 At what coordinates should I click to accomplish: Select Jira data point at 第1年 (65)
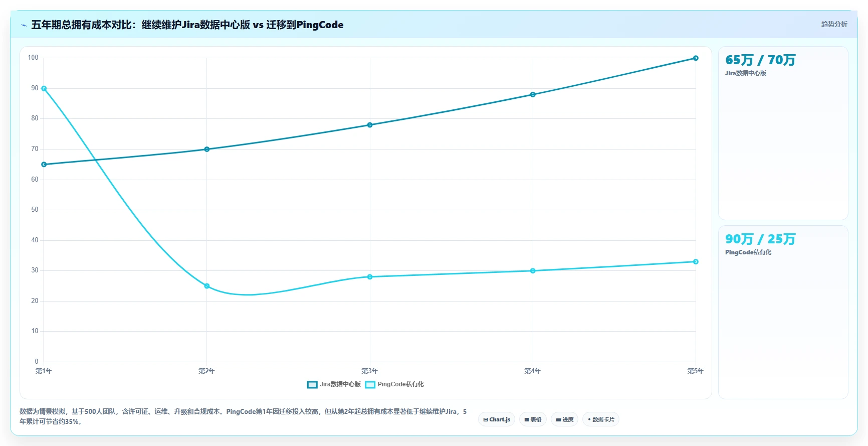44,165
